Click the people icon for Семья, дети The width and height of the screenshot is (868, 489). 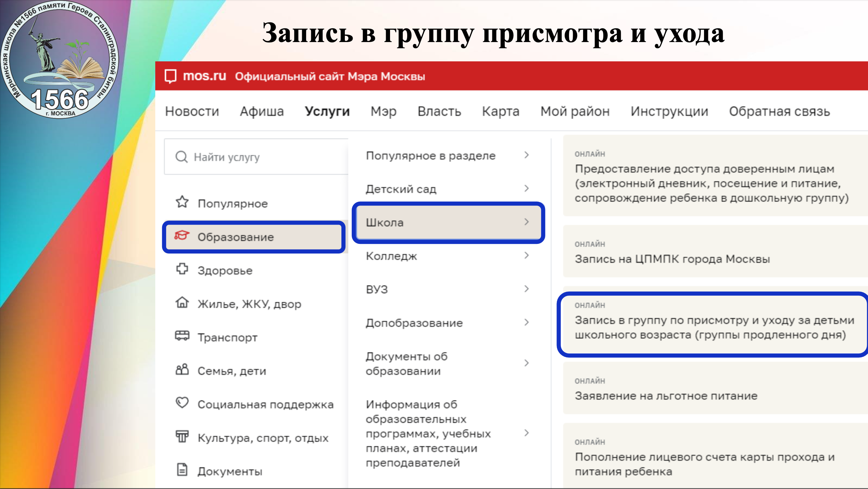click(x=182, y=369)
